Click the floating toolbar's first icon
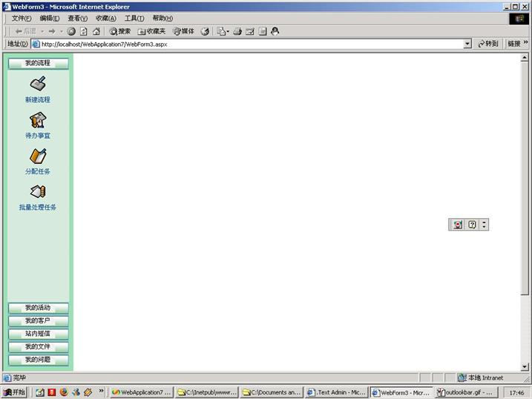Image resolution: width=532 pixels, height=399 pixels. click(458, 225)
